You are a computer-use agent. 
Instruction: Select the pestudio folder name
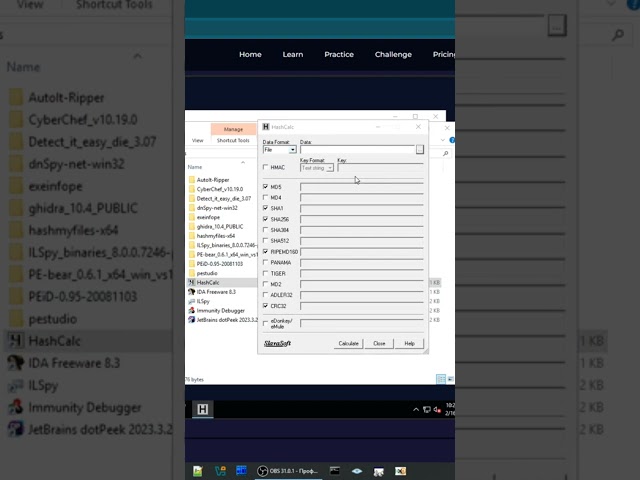point(207,273)
